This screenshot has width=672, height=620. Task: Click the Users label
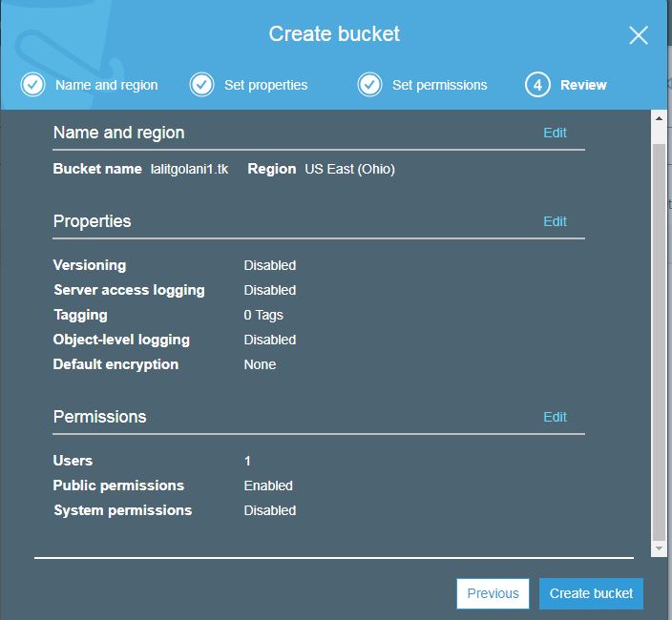[73, 461]
